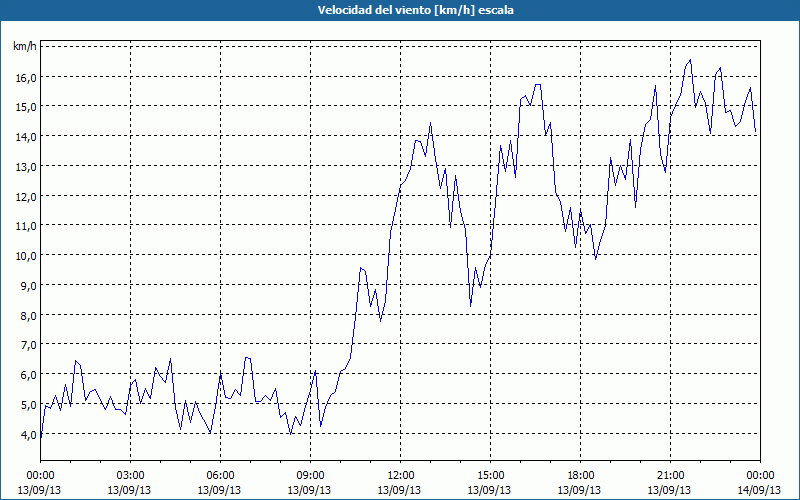Click the 13/09/13 date under 00:00

[39, 490]
